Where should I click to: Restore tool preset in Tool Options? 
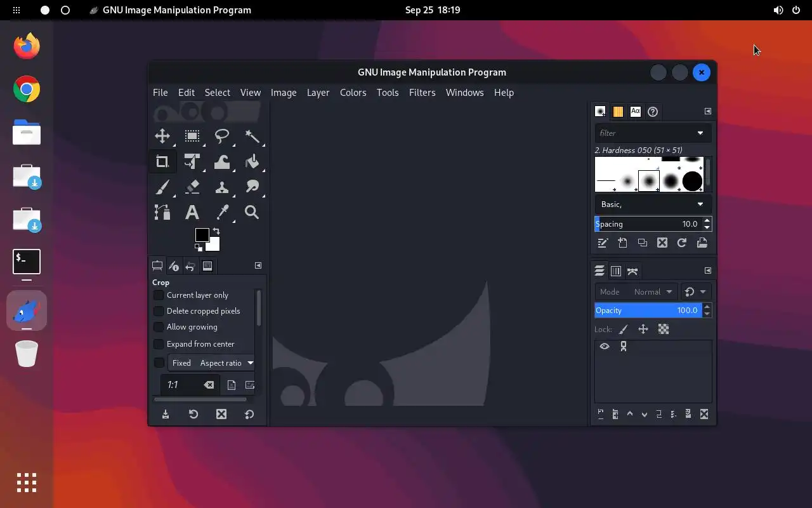(193, 414)
